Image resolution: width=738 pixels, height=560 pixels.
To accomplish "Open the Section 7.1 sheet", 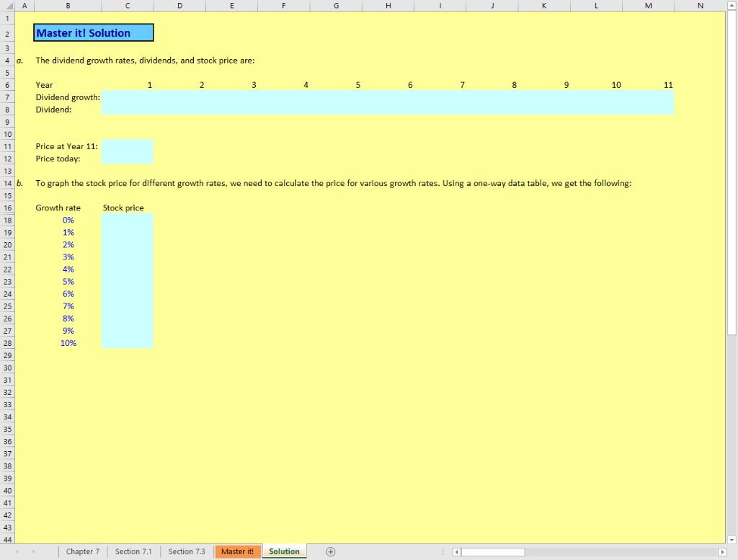I will point(133,551).
